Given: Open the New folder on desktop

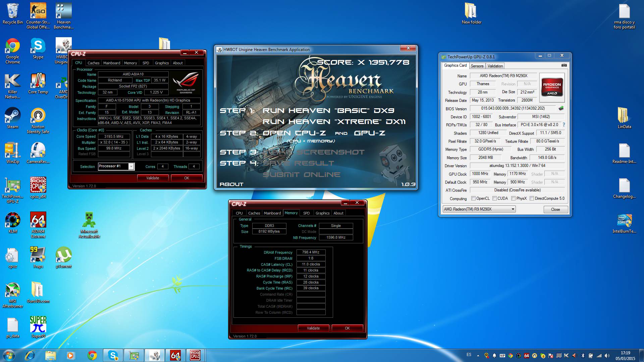Looking at the screenshot, I should (x=471, y=13).
